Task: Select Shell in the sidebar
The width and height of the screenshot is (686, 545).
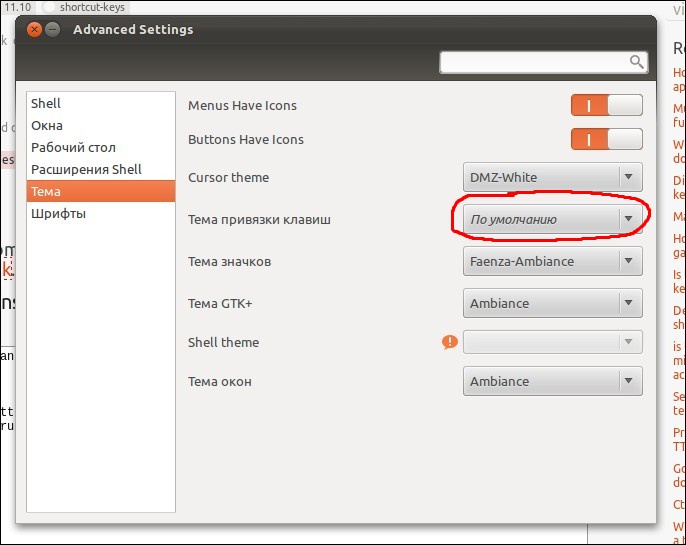Action: point(46,103)
